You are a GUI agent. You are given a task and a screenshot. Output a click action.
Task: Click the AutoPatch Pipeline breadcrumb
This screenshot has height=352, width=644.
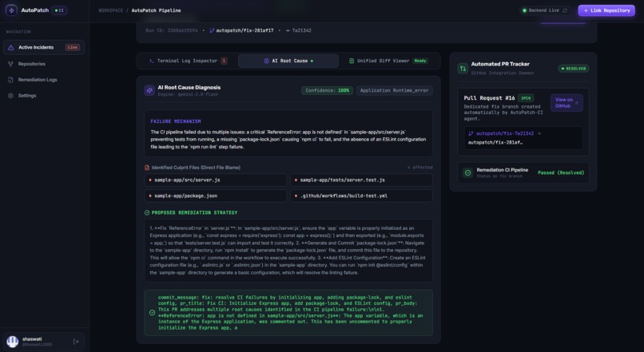click(x=156, y=10)
